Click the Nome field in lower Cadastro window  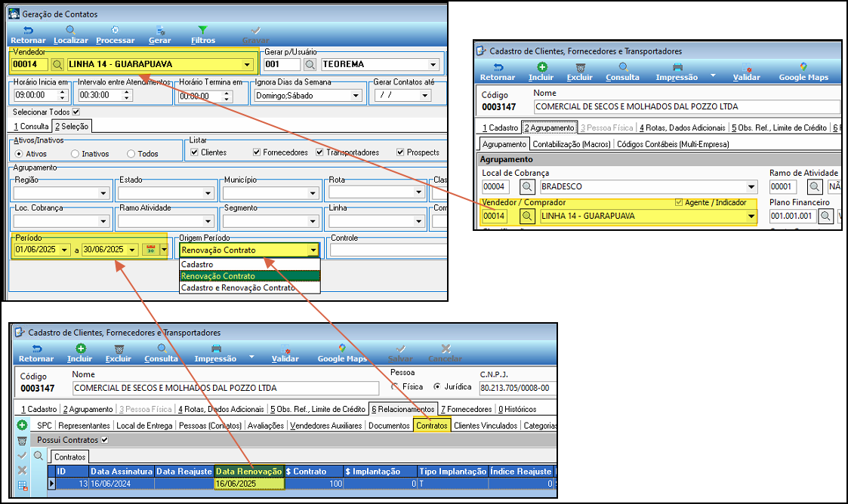[226, 388]
